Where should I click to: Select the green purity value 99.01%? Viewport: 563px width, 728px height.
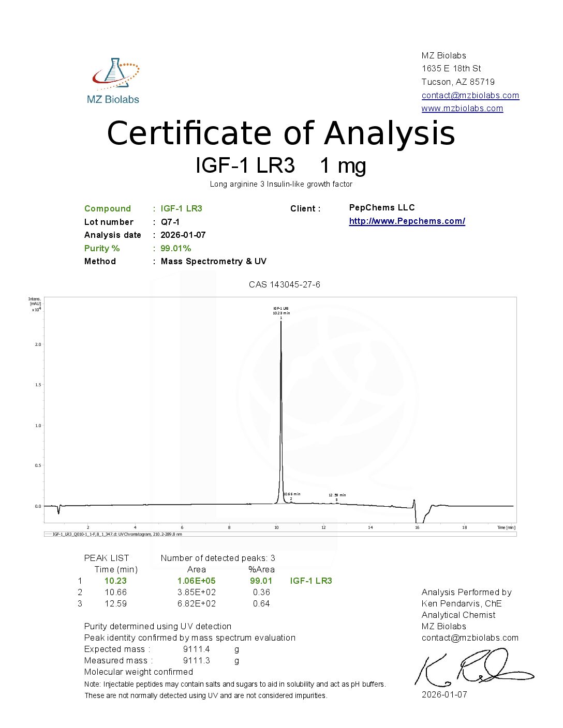click(x=175, y=248)
